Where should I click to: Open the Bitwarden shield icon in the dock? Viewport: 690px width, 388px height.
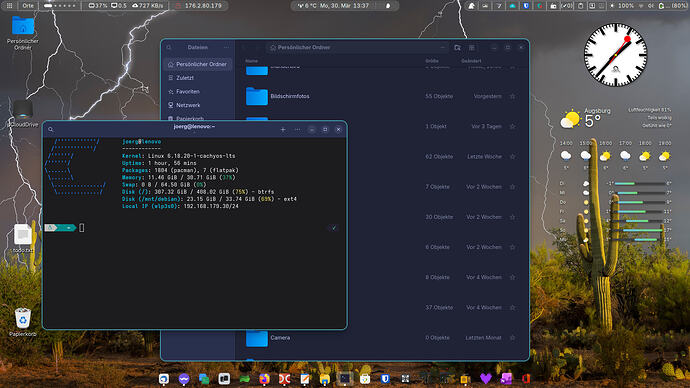385,379
